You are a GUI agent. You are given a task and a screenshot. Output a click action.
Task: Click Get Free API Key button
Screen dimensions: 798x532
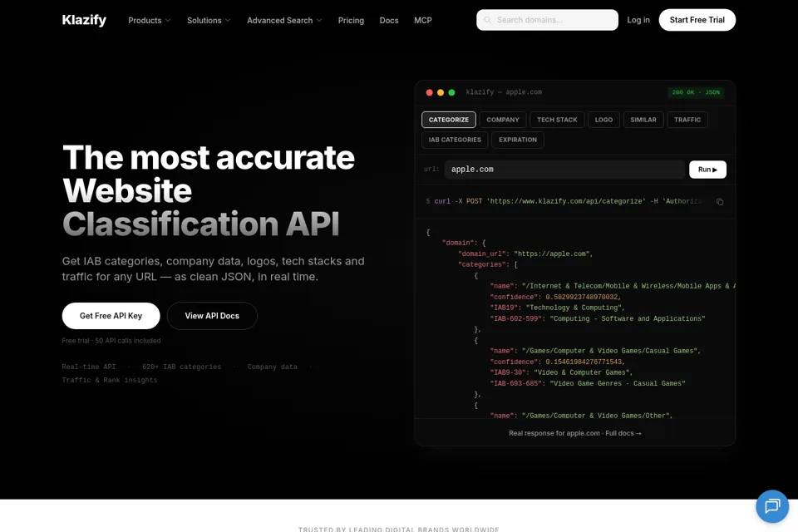[111, 316]
